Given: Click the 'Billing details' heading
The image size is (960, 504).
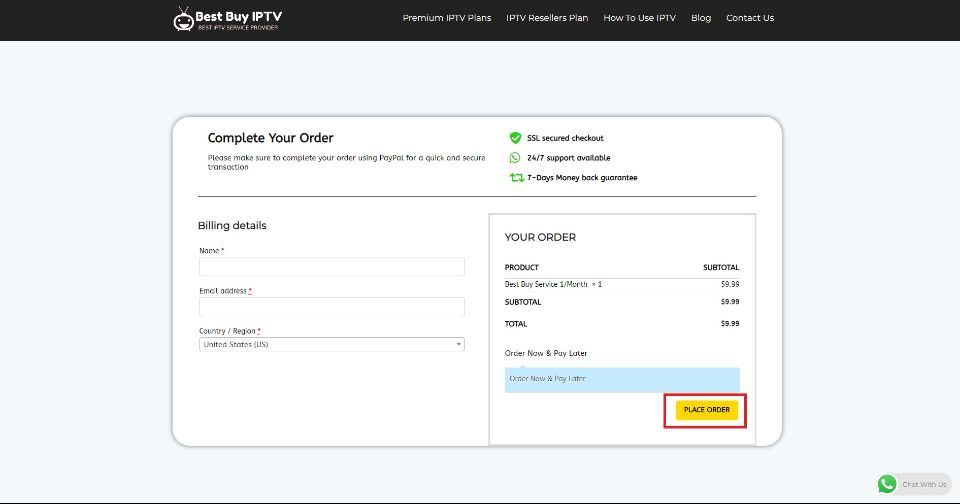Looking at the screenshot, I should tap(232, 225).
